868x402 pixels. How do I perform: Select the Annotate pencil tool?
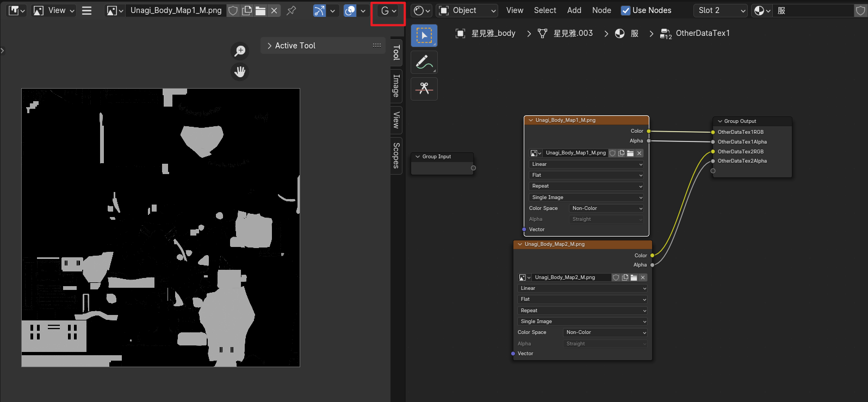[424, 63]
